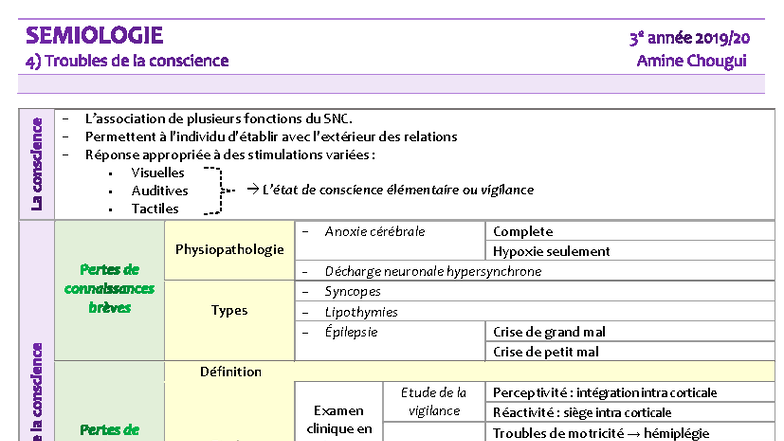The width and height of the screenshot is (784, 441).
Task: Select the vertical 'La conscience' row label
Action: click(37, 163)
